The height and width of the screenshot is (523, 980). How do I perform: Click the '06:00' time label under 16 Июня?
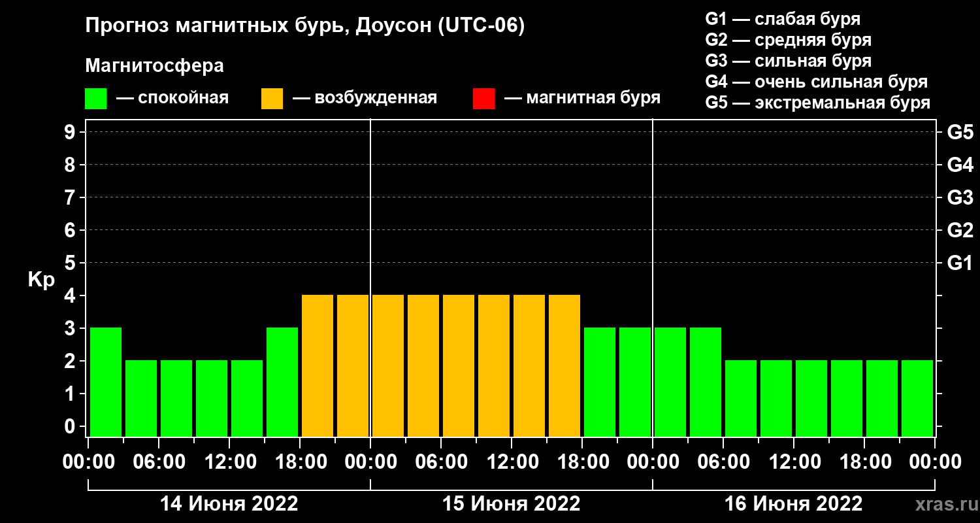[724, 462]
